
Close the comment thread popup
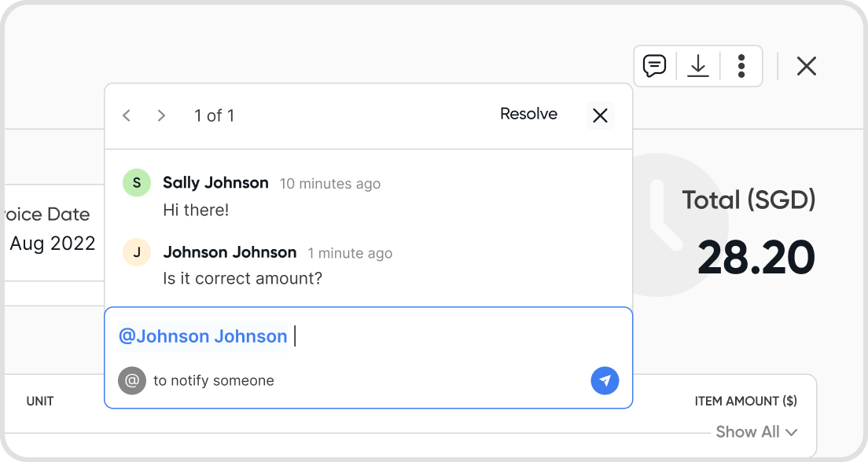(600, 116)
